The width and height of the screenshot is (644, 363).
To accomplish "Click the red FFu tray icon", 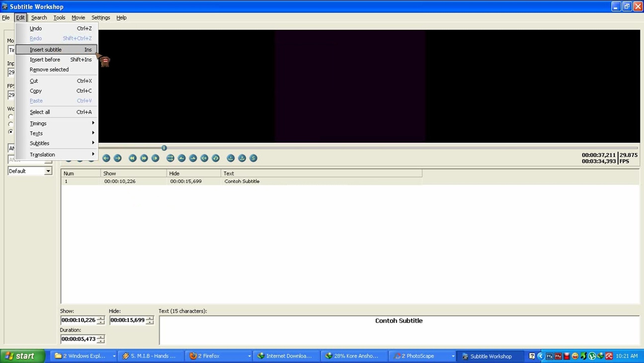I will tap(558, 357).
